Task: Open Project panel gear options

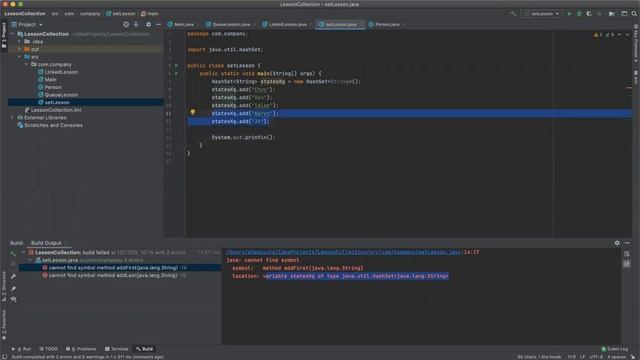Action: click(148, 24)
